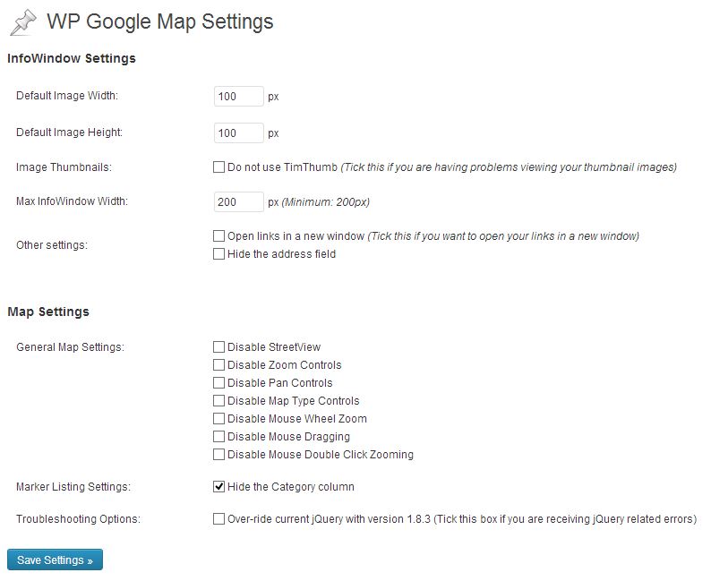Tick the Disable StreetView checkbox
This screenshot has height=581, width=728.
pos(218,347)
